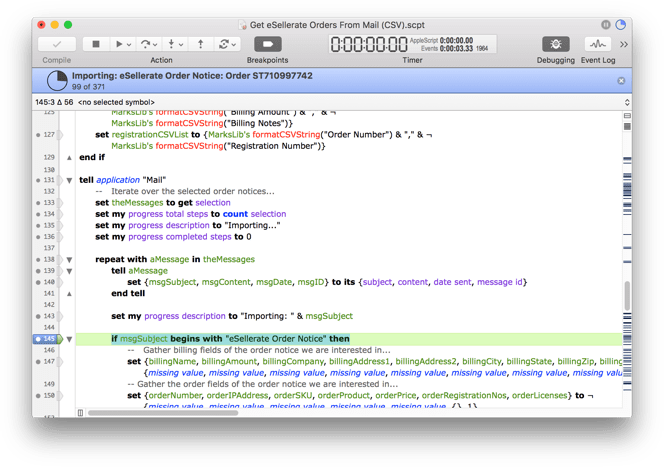
Task: Cancel the importing progress with the X
Action: click(x=621, y=80)
